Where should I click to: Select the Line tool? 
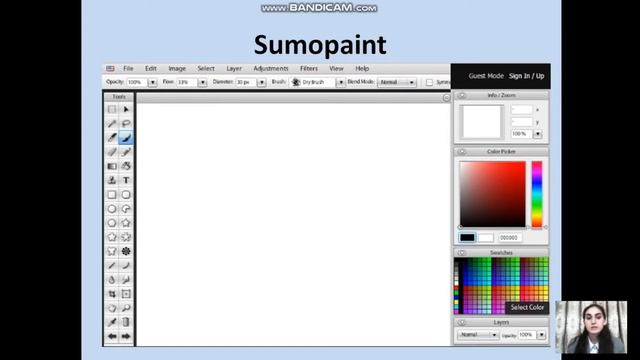point(112,266)
